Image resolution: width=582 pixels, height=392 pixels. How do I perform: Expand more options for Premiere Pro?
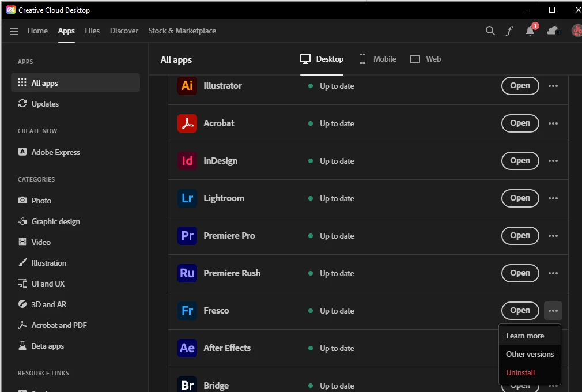(x=553, y=236)
